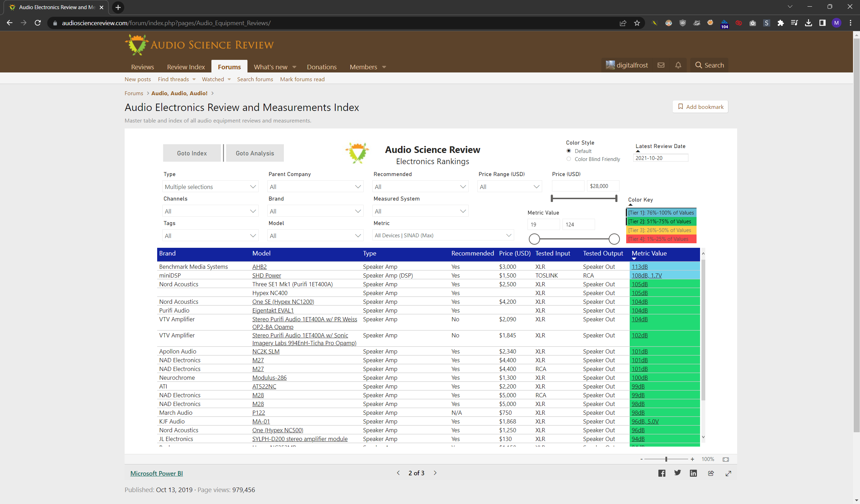Click the Search forums link
The width and height of the screenshot is (860, 504).
click(255, 79)
